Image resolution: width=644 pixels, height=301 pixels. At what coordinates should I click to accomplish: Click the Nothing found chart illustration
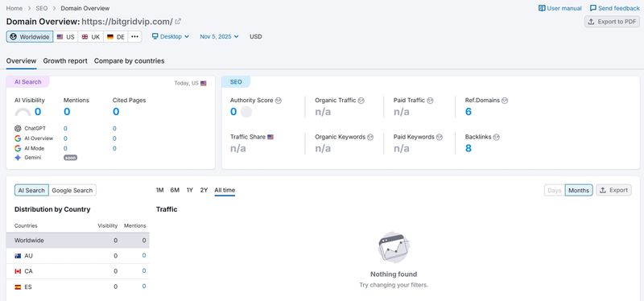[394, 247]
